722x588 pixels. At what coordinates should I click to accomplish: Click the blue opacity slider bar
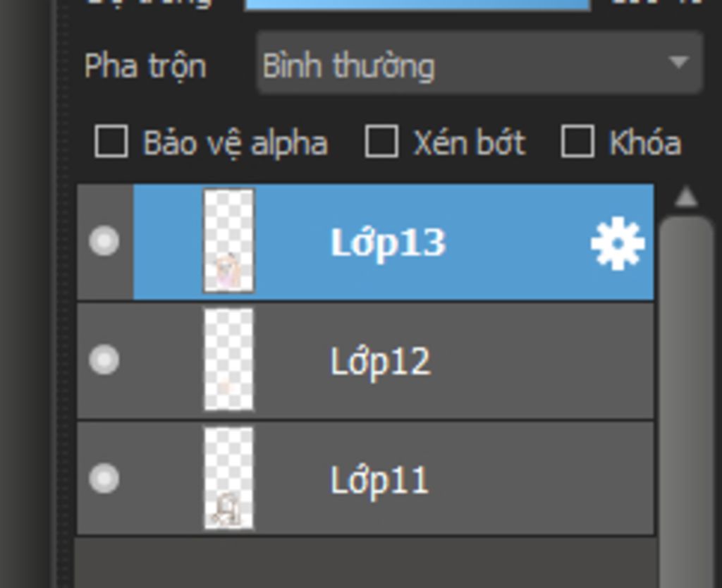click(416, 4)
